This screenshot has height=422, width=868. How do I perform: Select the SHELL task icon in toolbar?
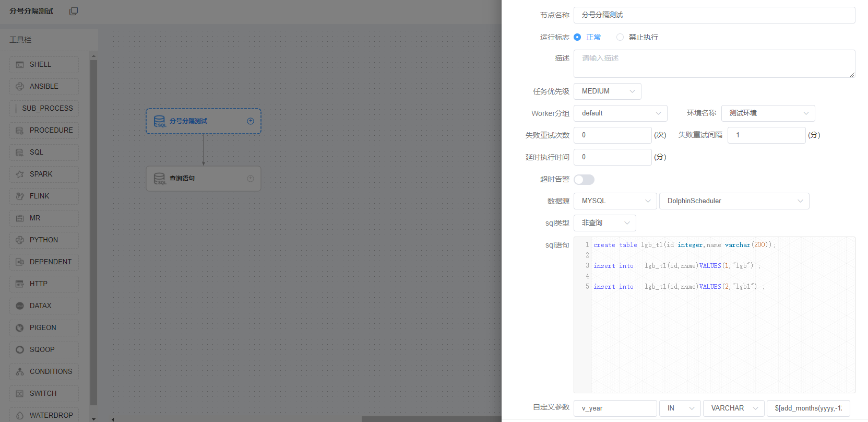pos(20,65)
